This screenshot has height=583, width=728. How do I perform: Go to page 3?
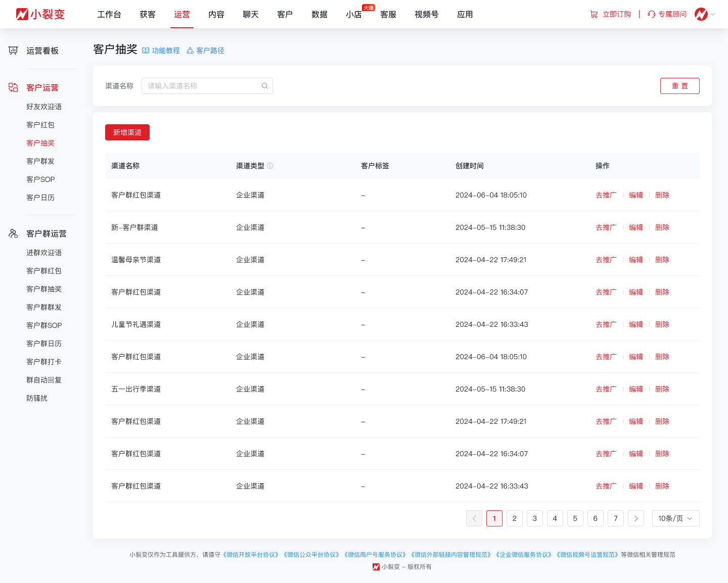point(535,518)
